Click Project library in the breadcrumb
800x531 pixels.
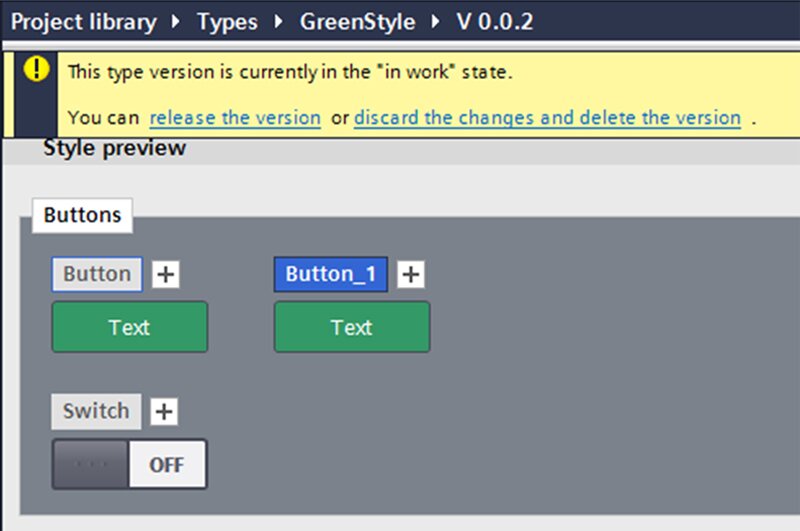point(84,22)
